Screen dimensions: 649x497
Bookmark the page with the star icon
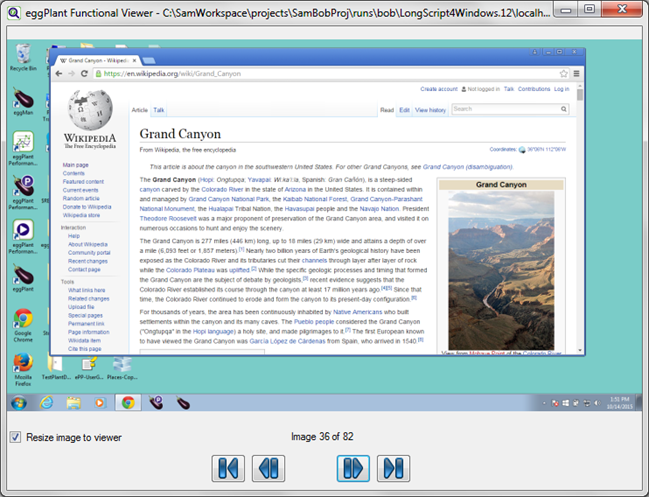(563, 74)
